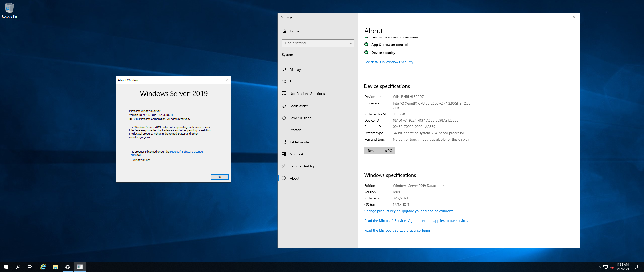Click the Device security label
The width and height of the screenshot is (644, 272).
[x=383, y=53]
